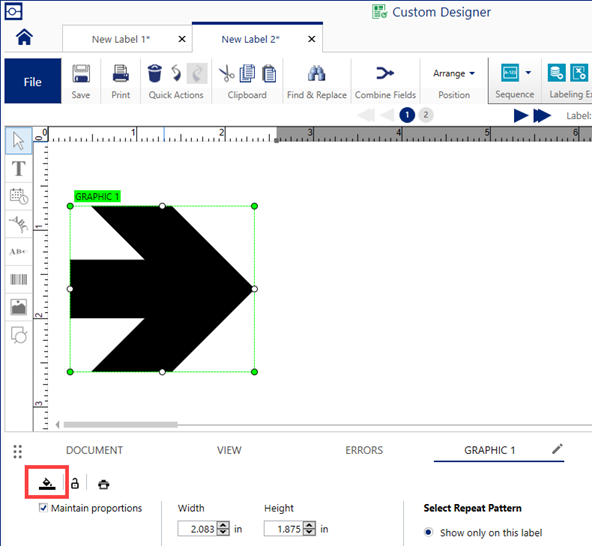The image size is (592, 546).
Task: Pick the Shape tool in sidebar
Action: (18, 335)
